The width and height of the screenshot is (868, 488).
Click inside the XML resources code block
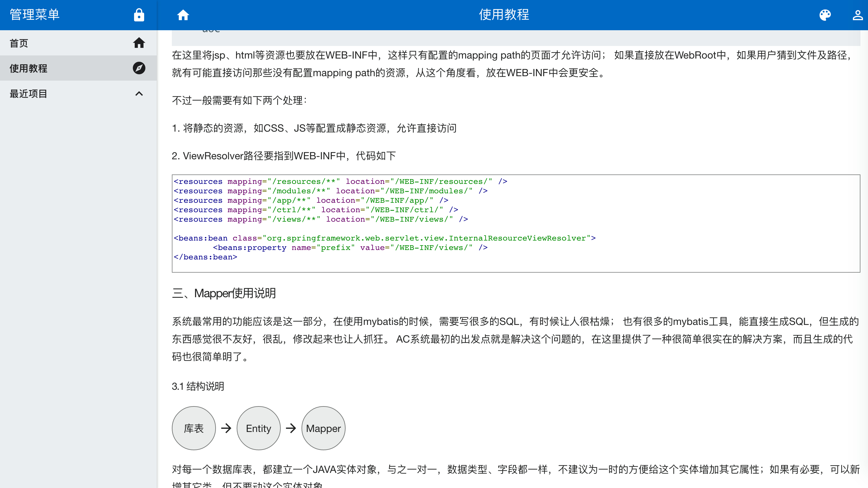coord(516,223)
